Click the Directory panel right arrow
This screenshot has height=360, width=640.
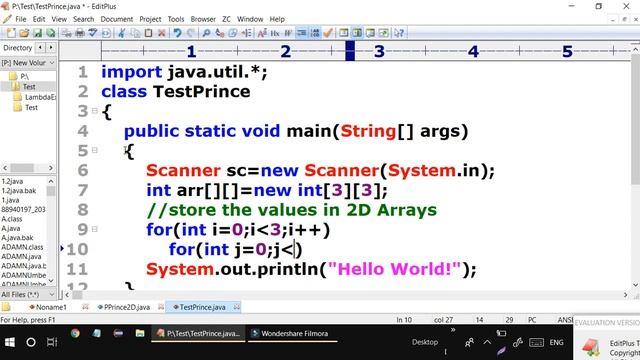51,48
